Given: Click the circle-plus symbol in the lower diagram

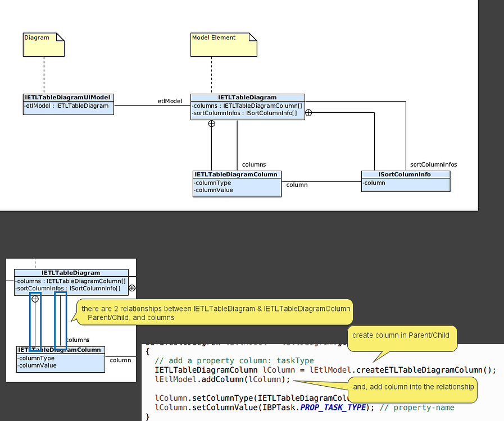Looking at the screenshot, I should click(35, 299).
